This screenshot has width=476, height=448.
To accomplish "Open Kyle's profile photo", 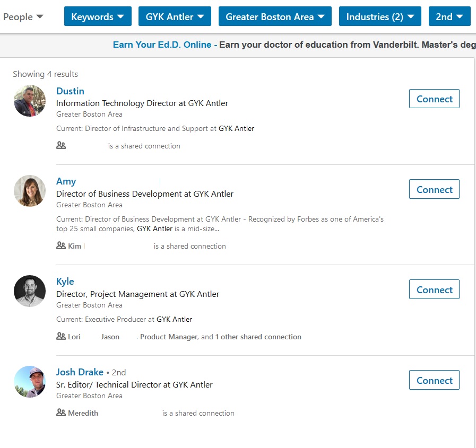I will point(30,291).
